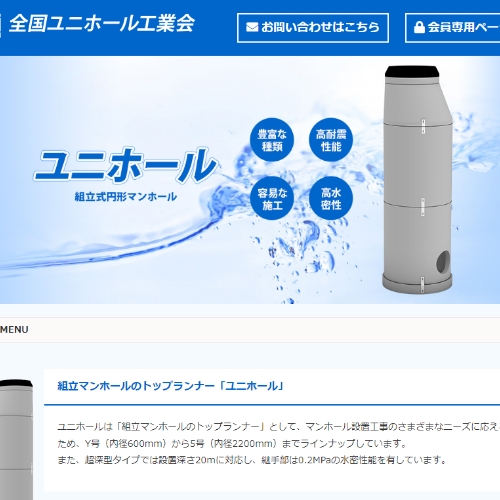Click the 容易な施工 circle badge
The width and height of the screenshot is (500, 500).
click(x=272, y=198)
